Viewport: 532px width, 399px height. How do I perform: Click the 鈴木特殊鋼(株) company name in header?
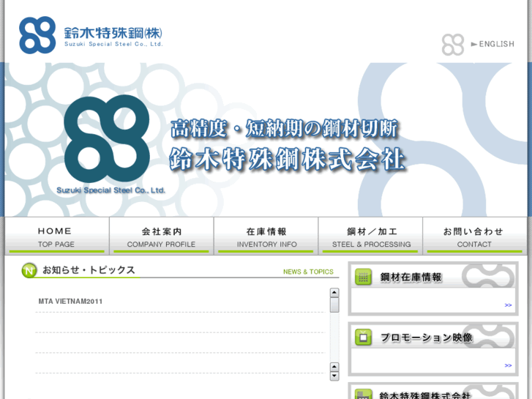[113, 33]
